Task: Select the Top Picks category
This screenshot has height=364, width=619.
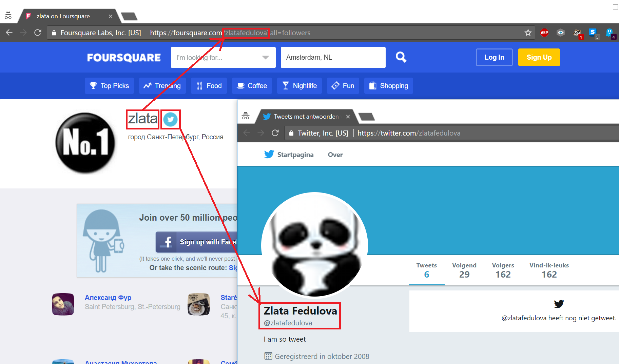Action: pyautogui.click(x=109, y=86)
